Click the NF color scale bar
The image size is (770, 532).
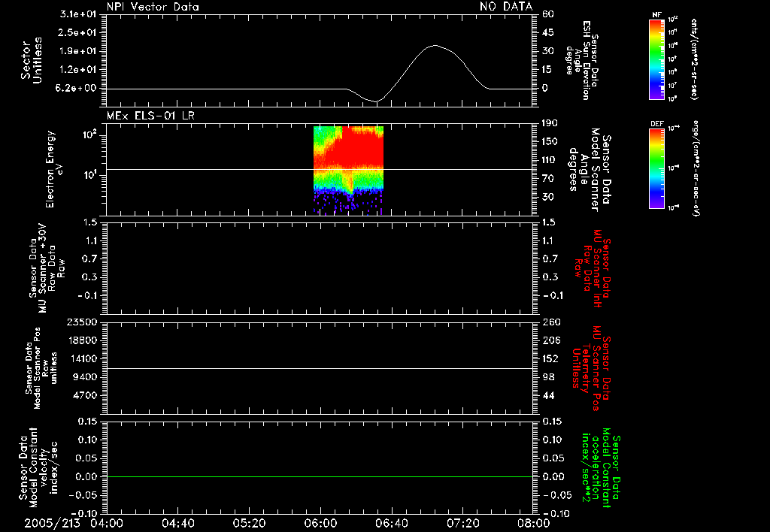click(656, 59)
